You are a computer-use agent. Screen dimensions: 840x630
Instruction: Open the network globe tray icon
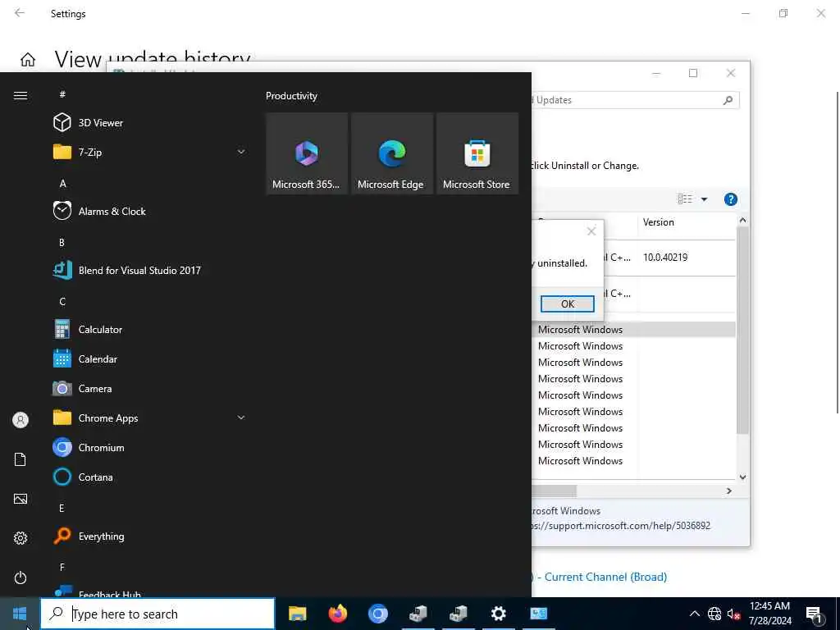[x=714, y=614]
